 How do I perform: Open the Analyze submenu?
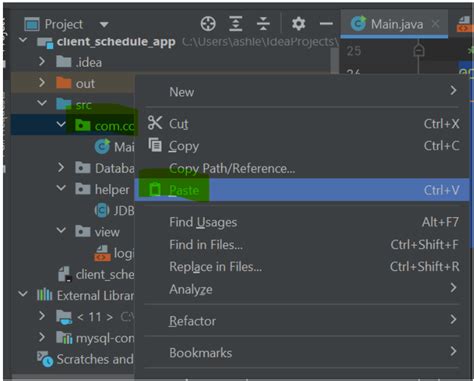click(x=302, y=289)
